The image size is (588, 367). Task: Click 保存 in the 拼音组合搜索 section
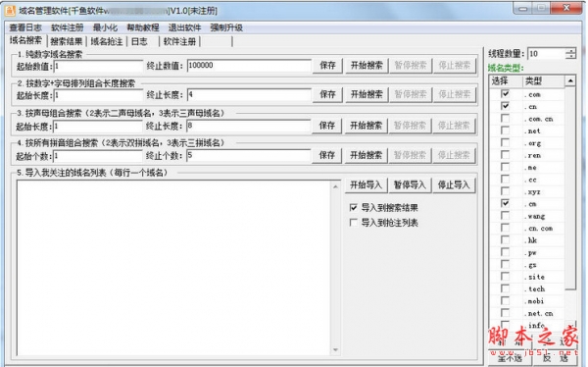tap(326, 155)
